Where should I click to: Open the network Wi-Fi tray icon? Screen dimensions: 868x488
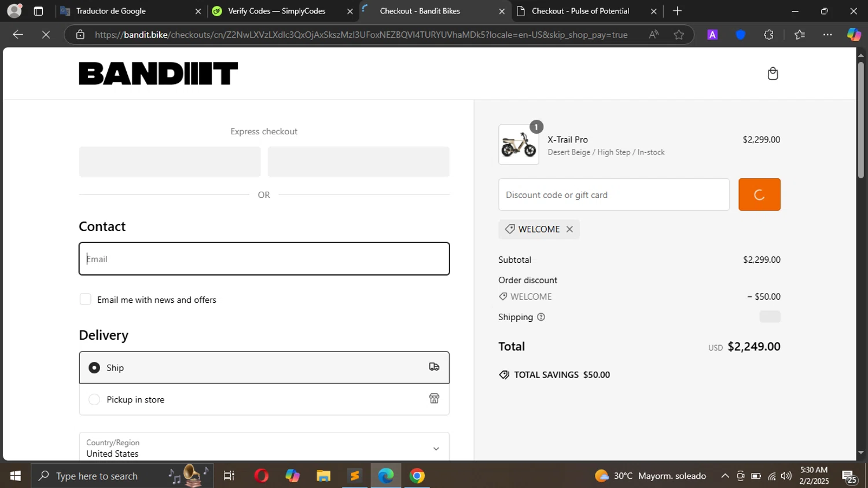pyautogui.click(x=771, y=476)
